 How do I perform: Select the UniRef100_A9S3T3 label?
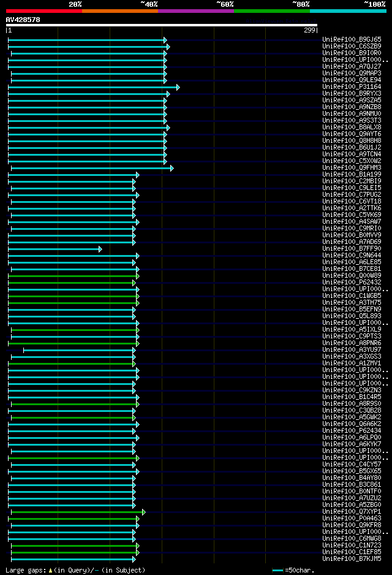[x=352, y=120]
